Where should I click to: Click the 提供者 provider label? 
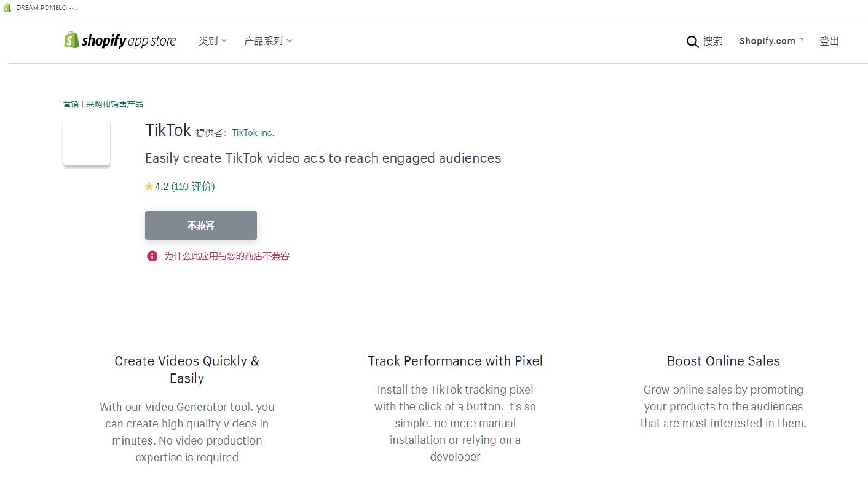point(211,133)
